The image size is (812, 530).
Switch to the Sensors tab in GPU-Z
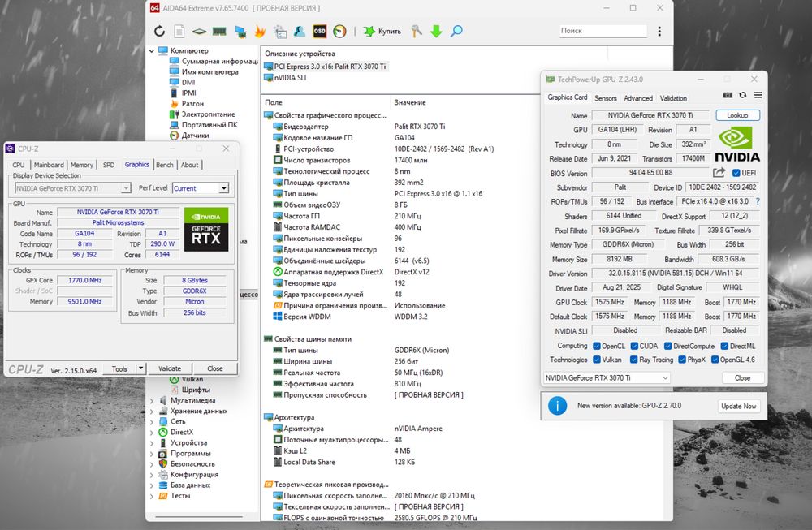[606, 98]
